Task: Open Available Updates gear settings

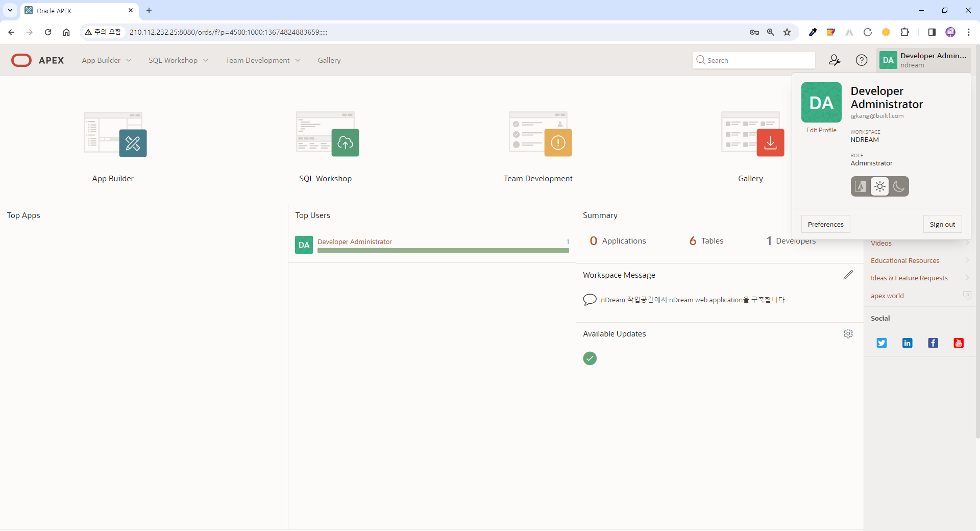Action: coord(848,333)
